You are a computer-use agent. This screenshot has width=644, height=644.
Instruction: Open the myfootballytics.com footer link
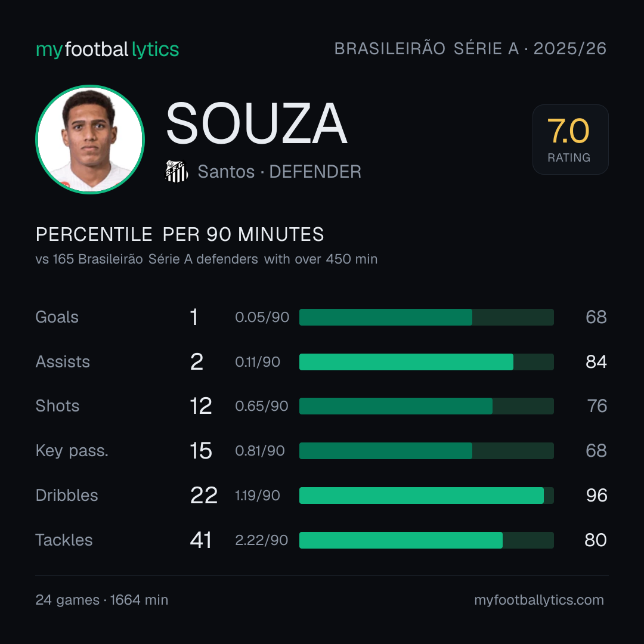pos(539,600)
